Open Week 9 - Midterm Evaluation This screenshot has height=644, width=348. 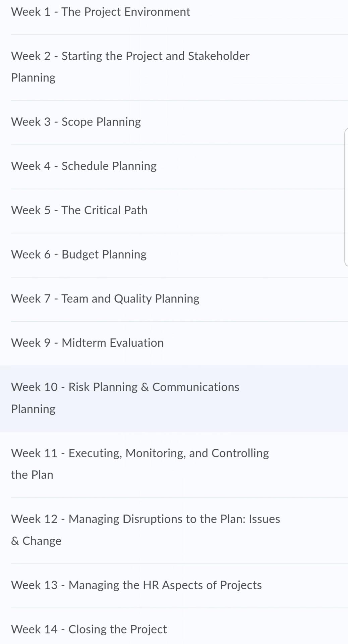(88, 342)
